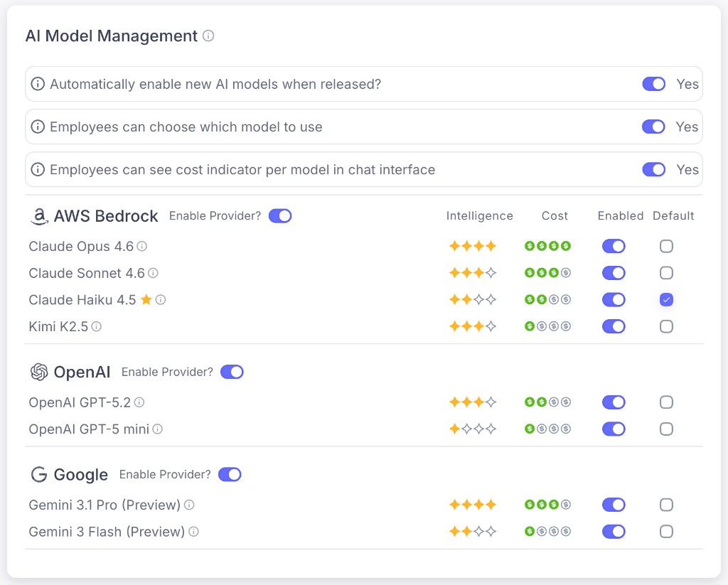Toggle automatic enabling of new AI models
Viewport: 728px width, 585px height.
(653, 84)
